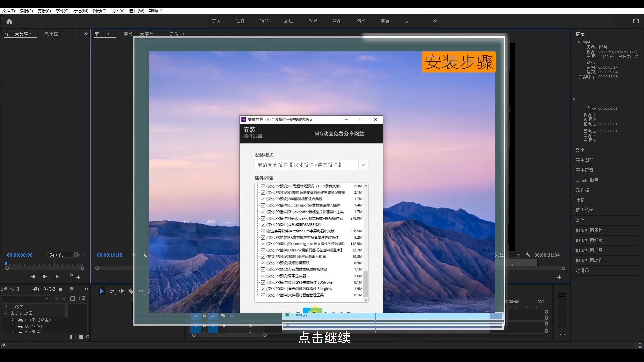Select the Selection tool arrow
This screenshot has width=644, height=362.
point(102,291)
